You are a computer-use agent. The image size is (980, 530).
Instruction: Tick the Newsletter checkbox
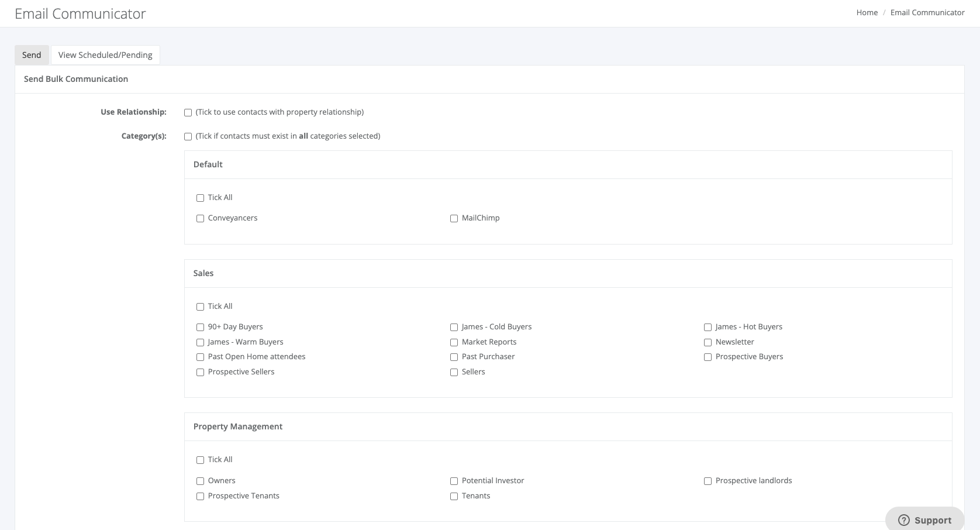(x=708, y=342)
